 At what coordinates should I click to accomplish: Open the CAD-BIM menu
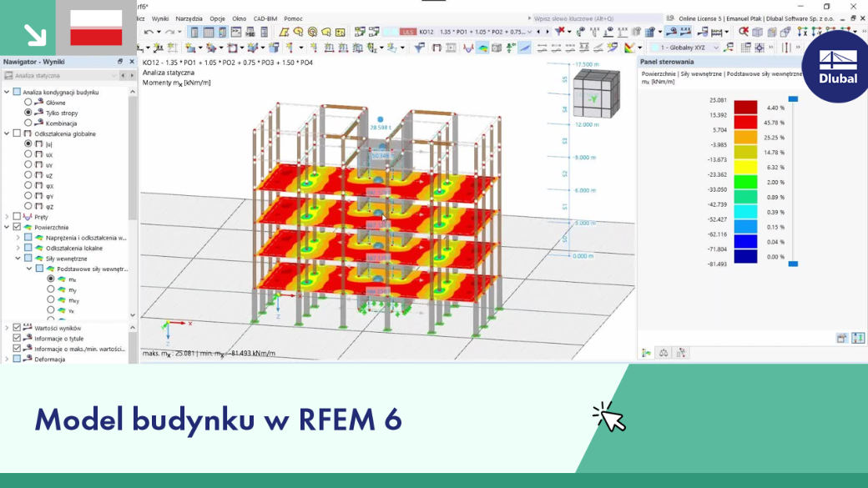click(265, 18)
